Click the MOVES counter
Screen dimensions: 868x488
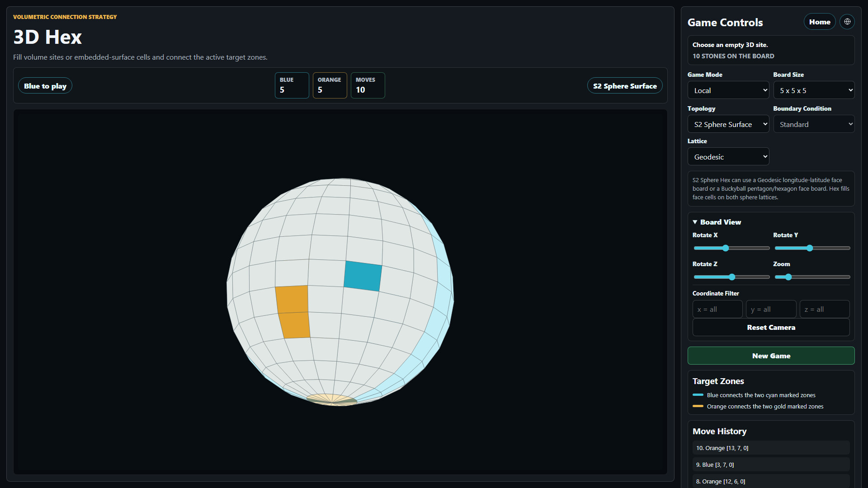coord(368,85)
